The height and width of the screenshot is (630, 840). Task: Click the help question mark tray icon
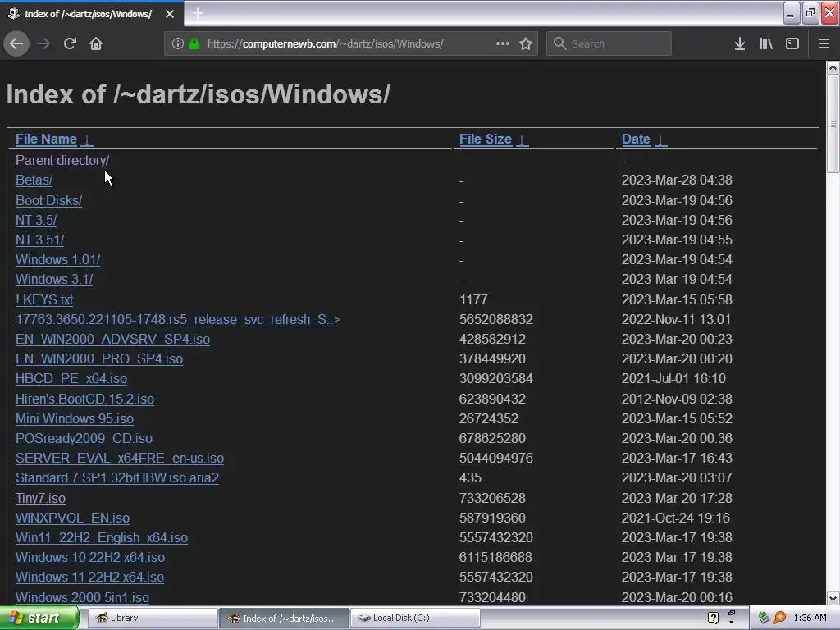[x=713, y=619]
